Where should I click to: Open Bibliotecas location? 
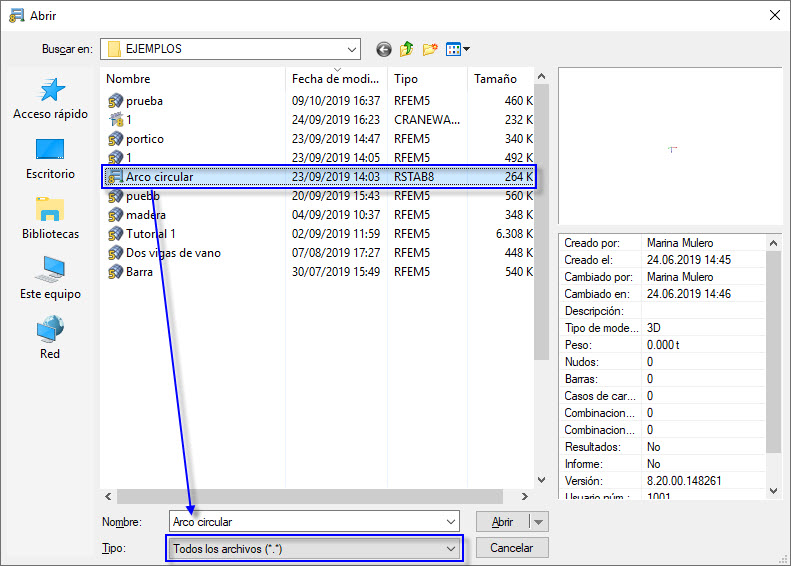tap(50, 218)
